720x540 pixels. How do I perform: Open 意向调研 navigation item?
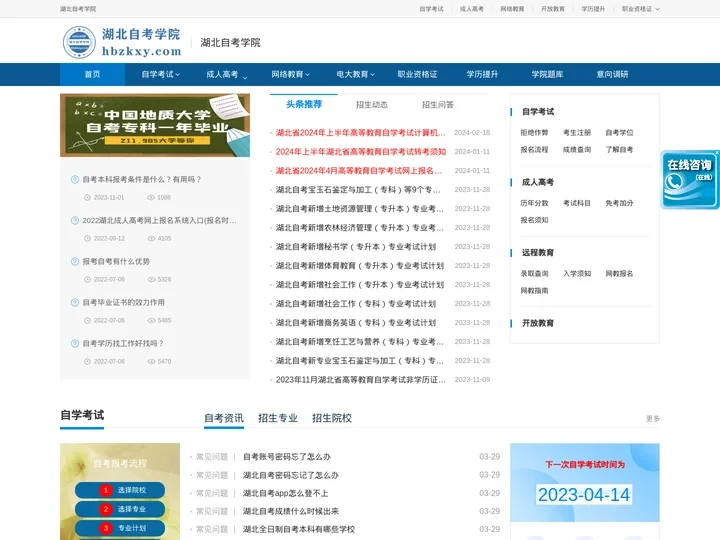click(613, 74)
